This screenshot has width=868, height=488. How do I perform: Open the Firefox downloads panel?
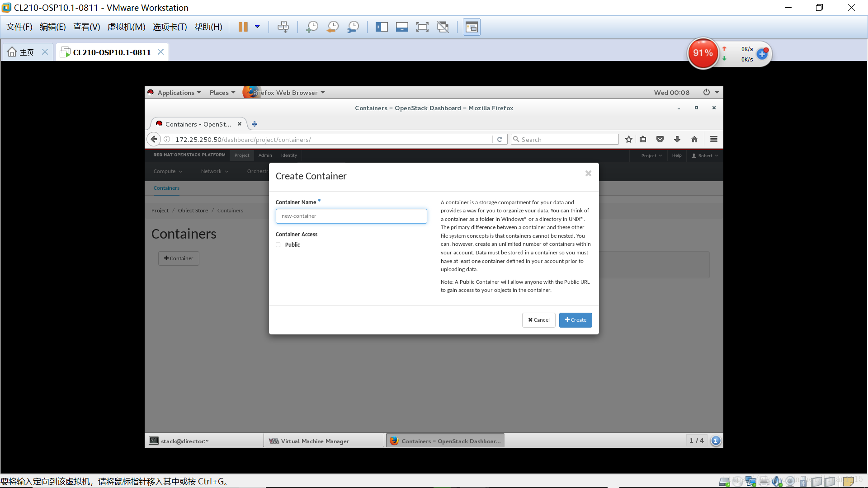coord(677,139)
